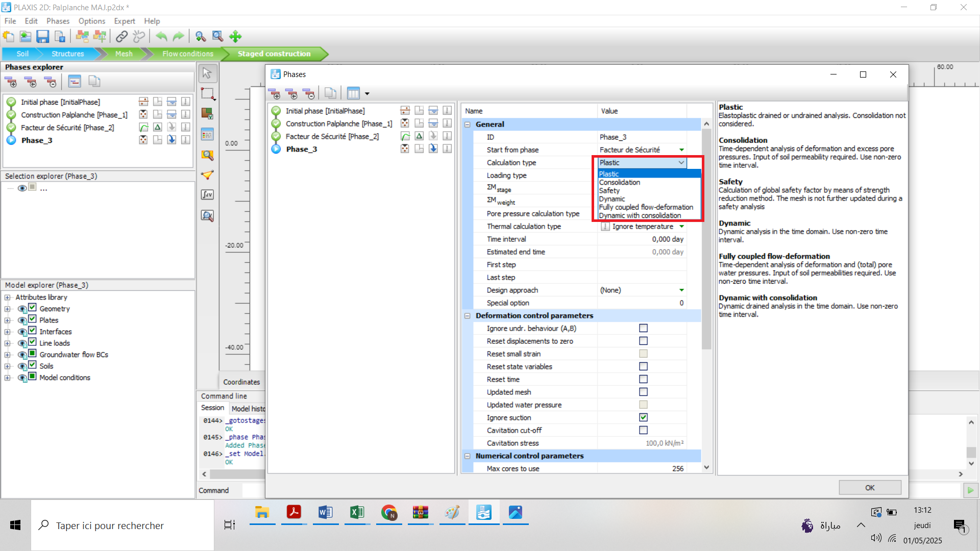Switch to the Flow conditions tab

pyautogui.click(x=187, y=54)
